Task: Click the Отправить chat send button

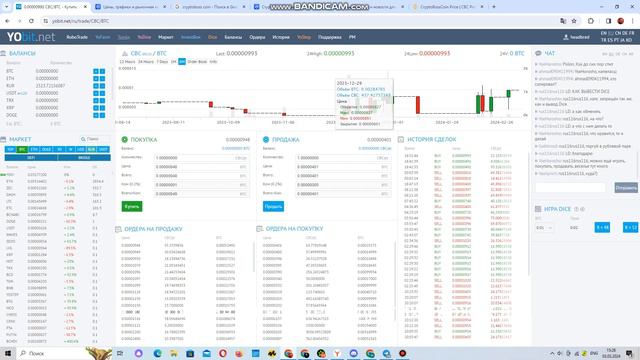Action: 626,188
